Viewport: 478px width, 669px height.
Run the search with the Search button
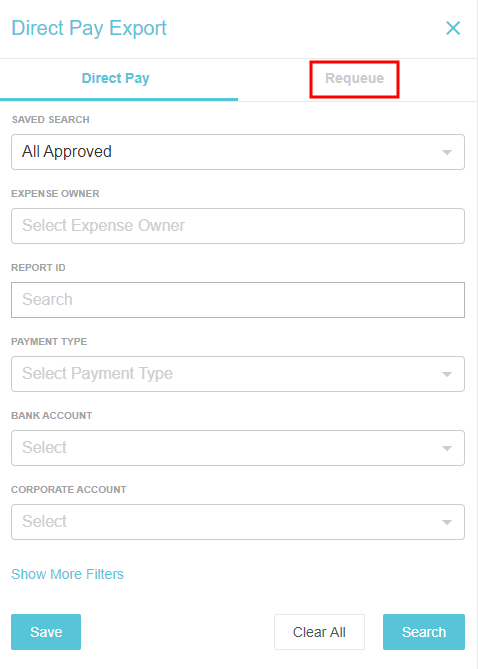coord(424,632)
